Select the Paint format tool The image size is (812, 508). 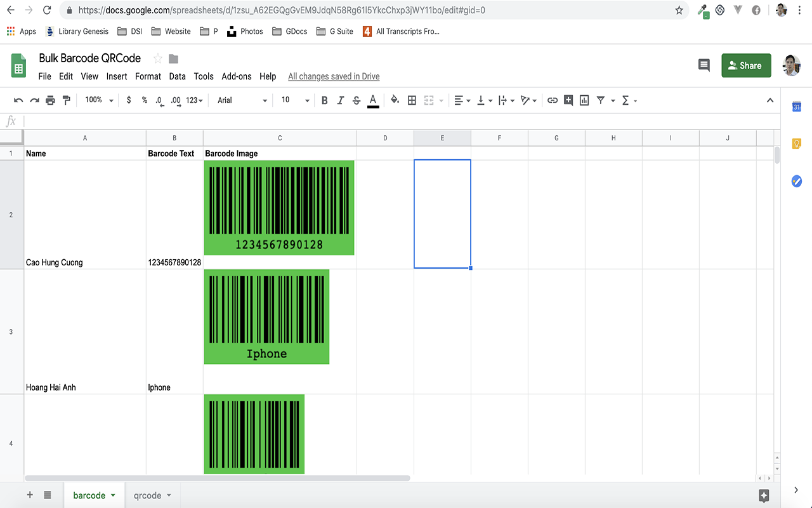pos(66,100)
